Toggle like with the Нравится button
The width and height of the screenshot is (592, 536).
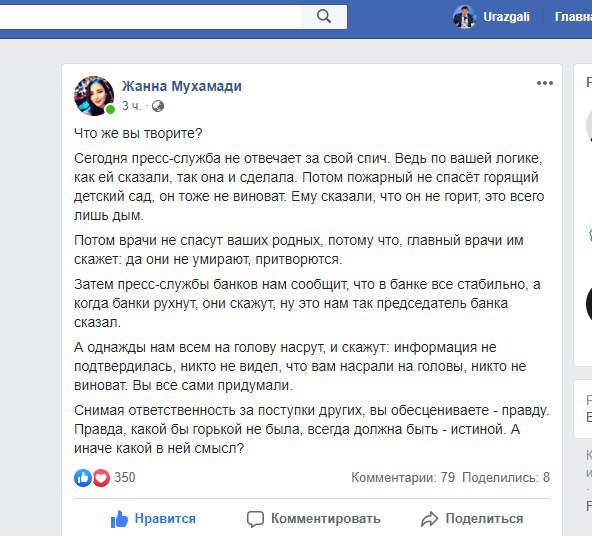click(153, 519)
